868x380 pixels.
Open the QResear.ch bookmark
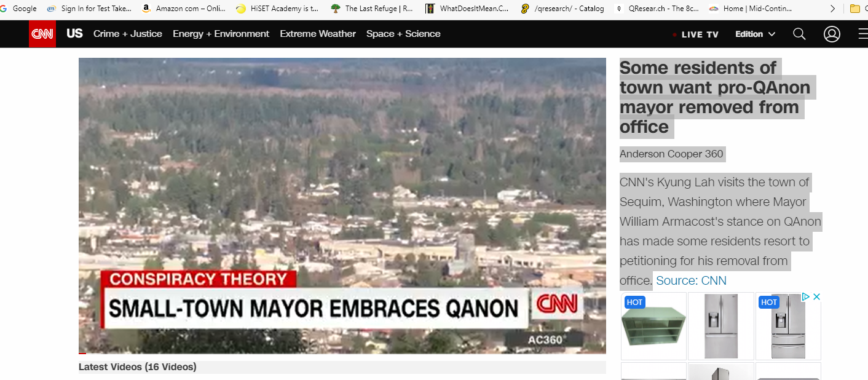click(x=657, y=9)
